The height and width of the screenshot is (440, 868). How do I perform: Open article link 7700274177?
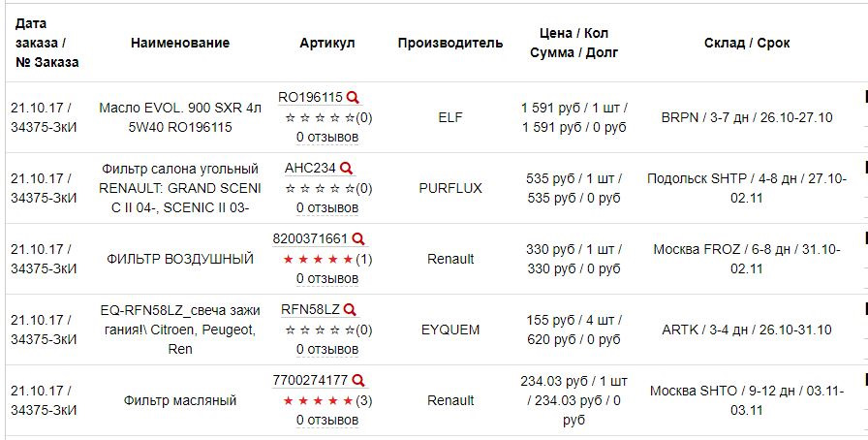click(310, 381)
